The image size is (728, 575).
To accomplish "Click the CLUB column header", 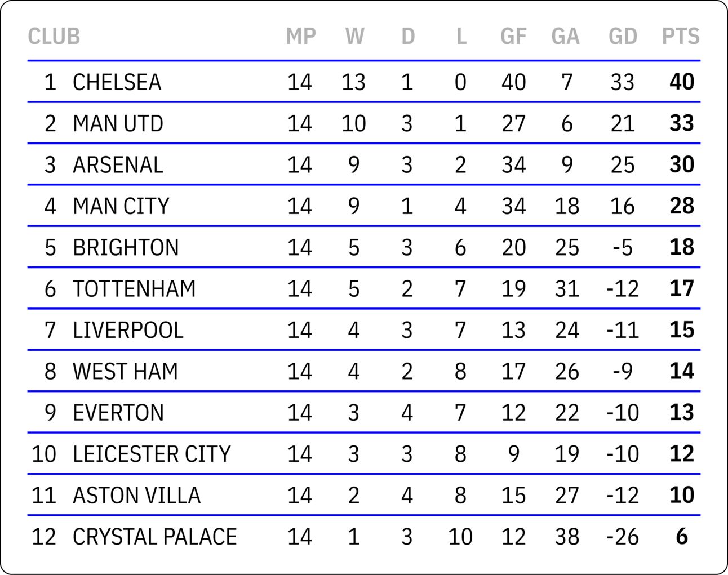I will coord(54,37).
